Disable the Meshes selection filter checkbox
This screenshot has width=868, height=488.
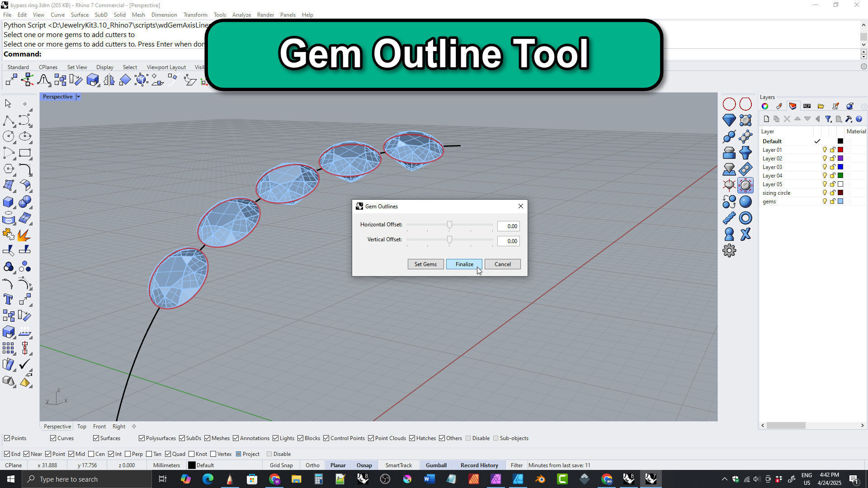(x=208, y=438)
